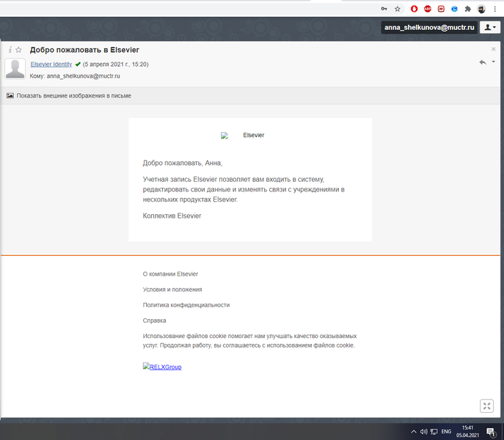Open the reply options dropdown arrow
This screenshot has width=504, height=440.
coord(493,62)
